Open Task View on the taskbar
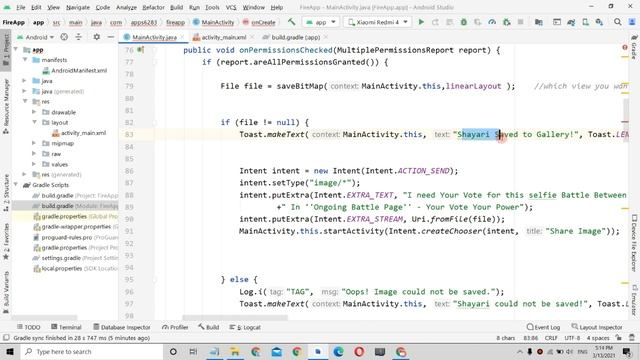This screenshot has width=640, height=360. [193, 351]
